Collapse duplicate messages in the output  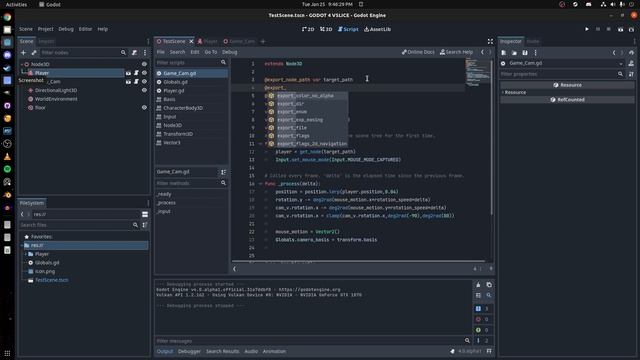point(478,295)
